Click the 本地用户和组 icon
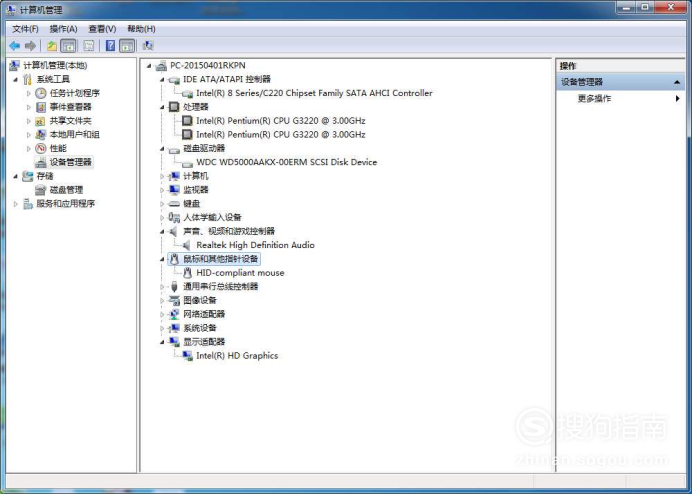Viewport: 692px width, 494px height. [41, 135]
